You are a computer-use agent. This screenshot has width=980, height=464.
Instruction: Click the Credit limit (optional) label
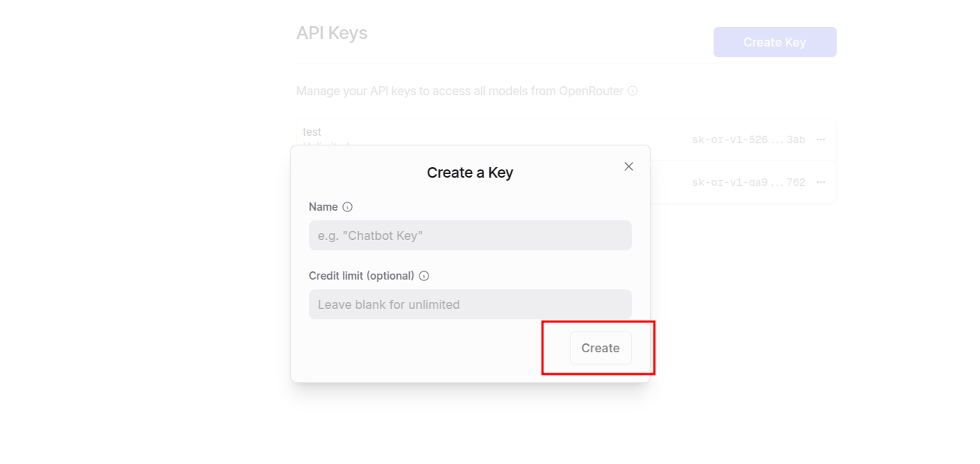[362, 276]
